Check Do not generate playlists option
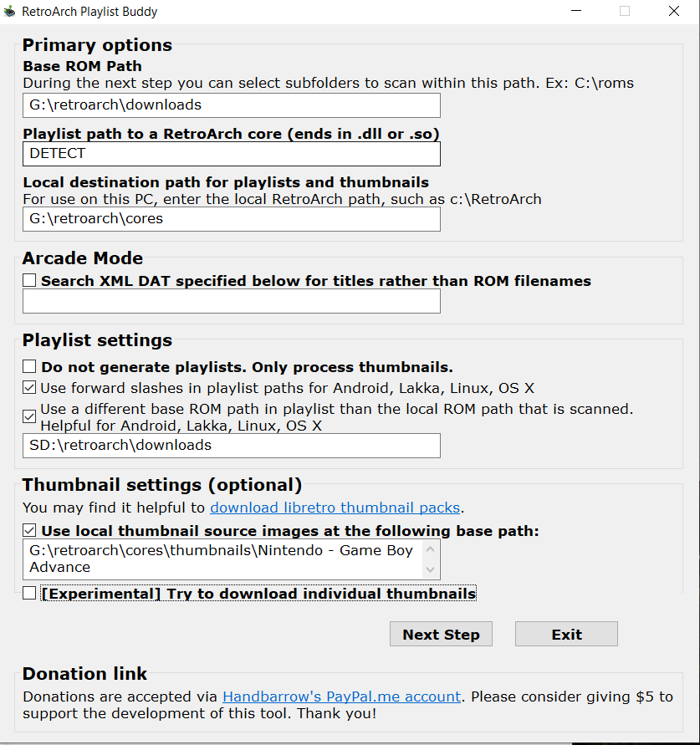The image size is (700, 745). click(29, 366)
